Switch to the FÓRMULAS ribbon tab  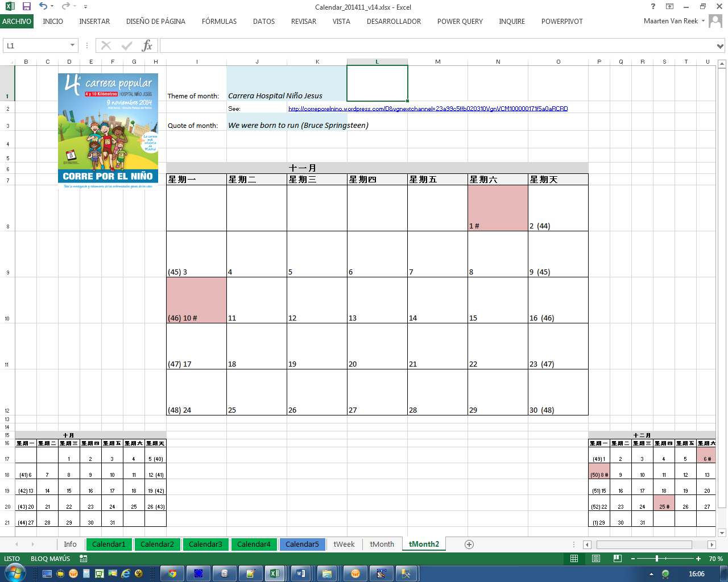pos(218,21)
